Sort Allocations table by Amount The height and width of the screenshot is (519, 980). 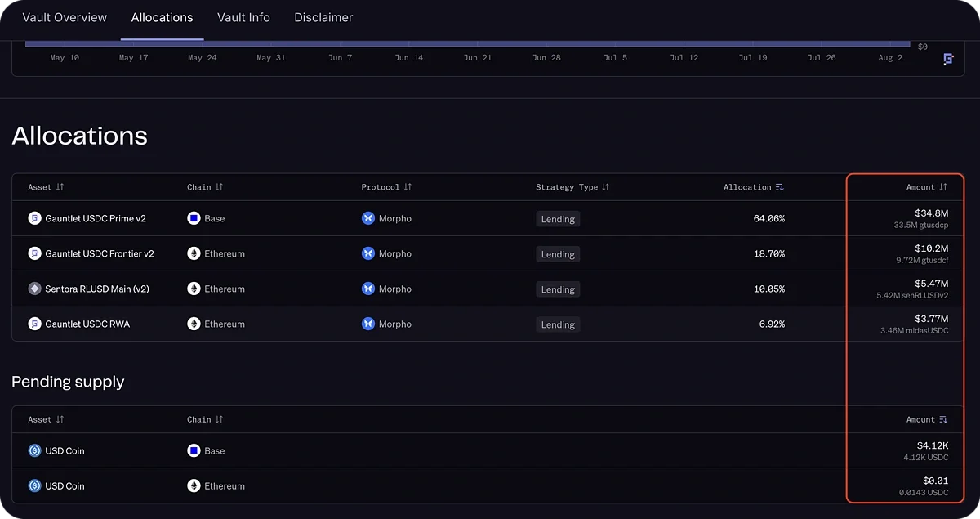927,187
